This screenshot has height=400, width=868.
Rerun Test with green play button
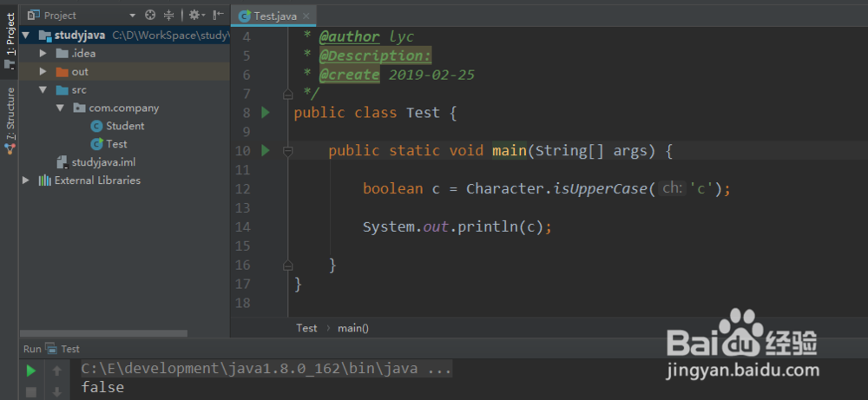[31, 370]
